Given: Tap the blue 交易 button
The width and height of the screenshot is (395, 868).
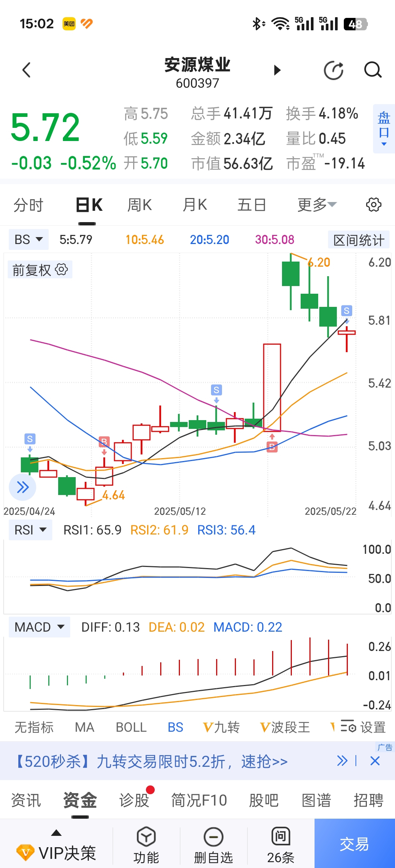Looking at the screenshot, I should pyautogui.click(x=354, y=844).
